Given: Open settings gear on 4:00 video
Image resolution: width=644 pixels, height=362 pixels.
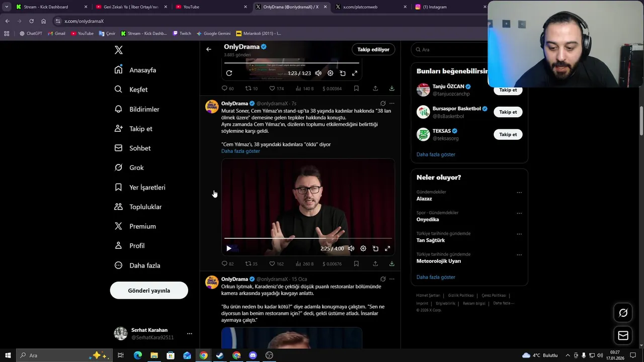Looking at the screenshot, I should click(x=363, y=248).
